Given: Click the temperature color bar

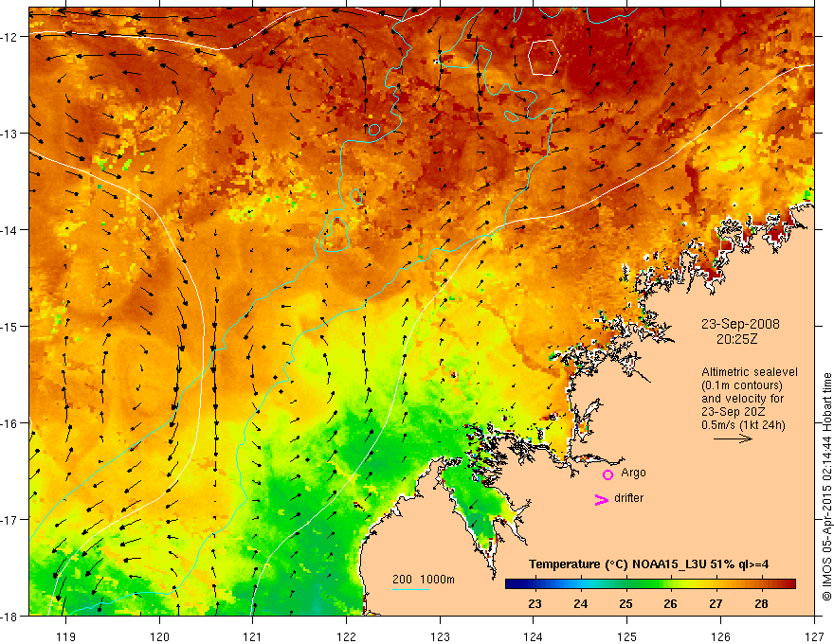Looking at the screenshot, I should [650, 584].
